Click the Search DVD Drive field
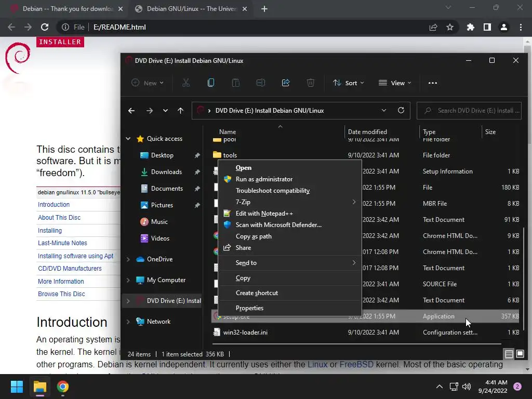Image resolution: width=532 pixels, height=399 pixels. pos(469,111)
